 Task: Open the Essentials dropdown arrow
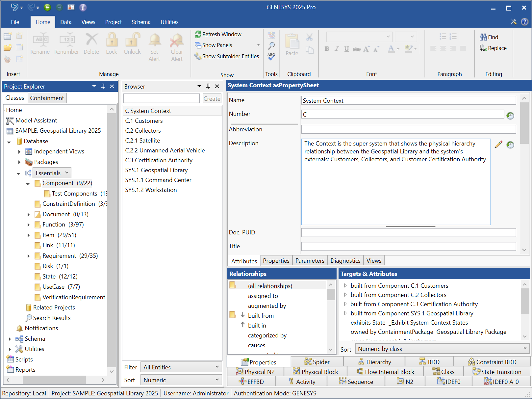pyautogui.click(x=66, y=173)
